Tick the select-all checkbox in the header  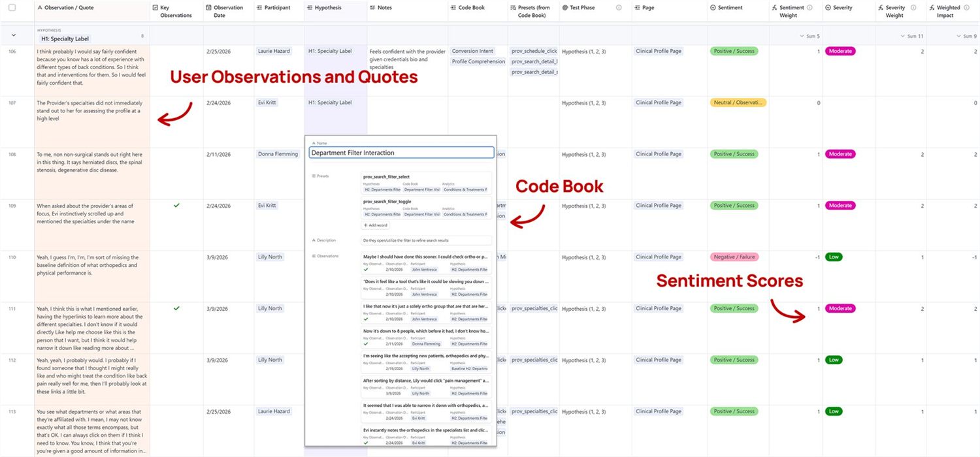12,8
